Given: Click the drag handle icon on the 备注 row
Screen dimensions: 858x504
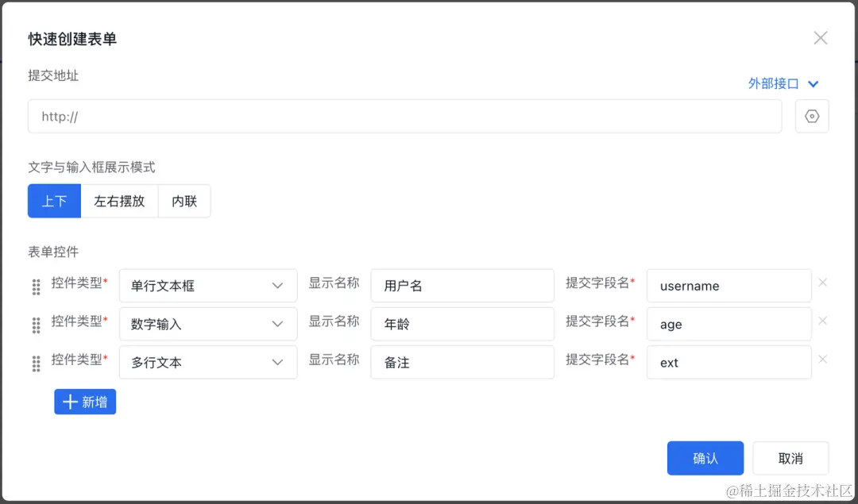Looking at the screenshot, I should point(36,364).
